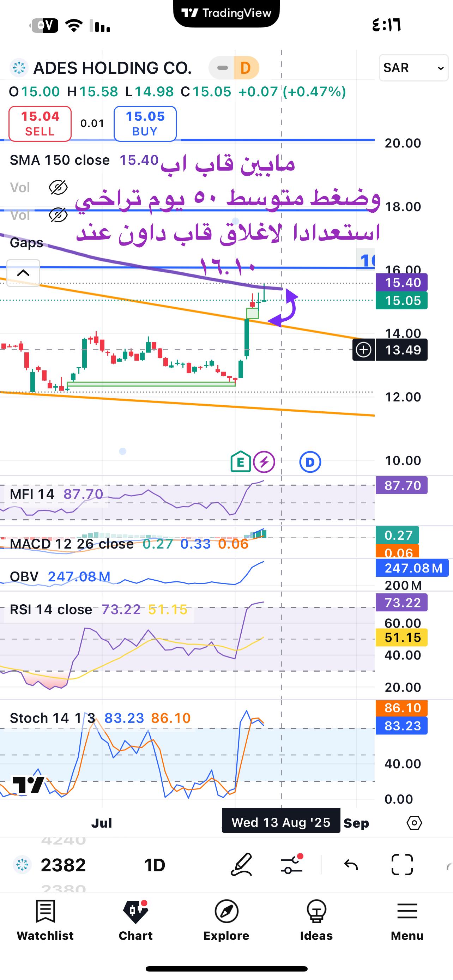
Task: Open the Menu tab
Action: [407, 921]
